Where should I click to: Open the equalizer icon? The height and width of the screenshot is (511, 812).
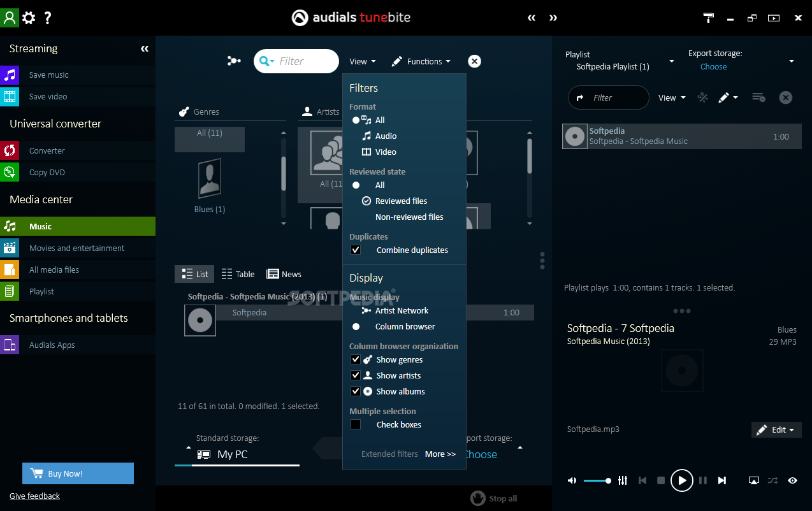(x=623, y=480)
